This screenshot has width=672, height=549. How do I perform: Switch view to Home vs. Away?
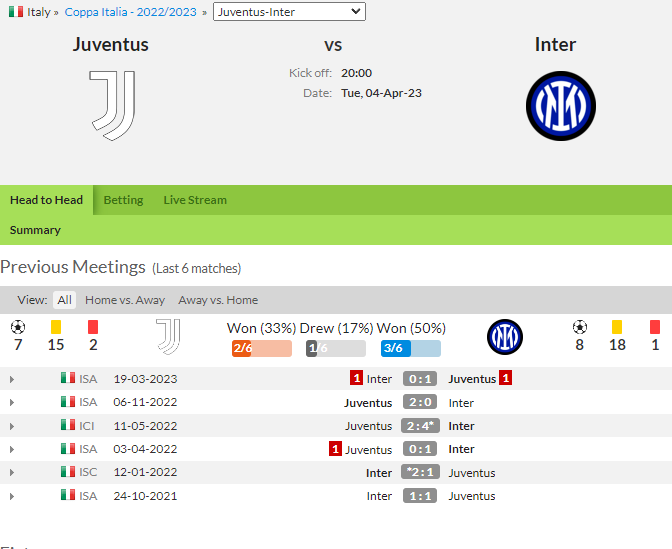(x=125, y=300)
